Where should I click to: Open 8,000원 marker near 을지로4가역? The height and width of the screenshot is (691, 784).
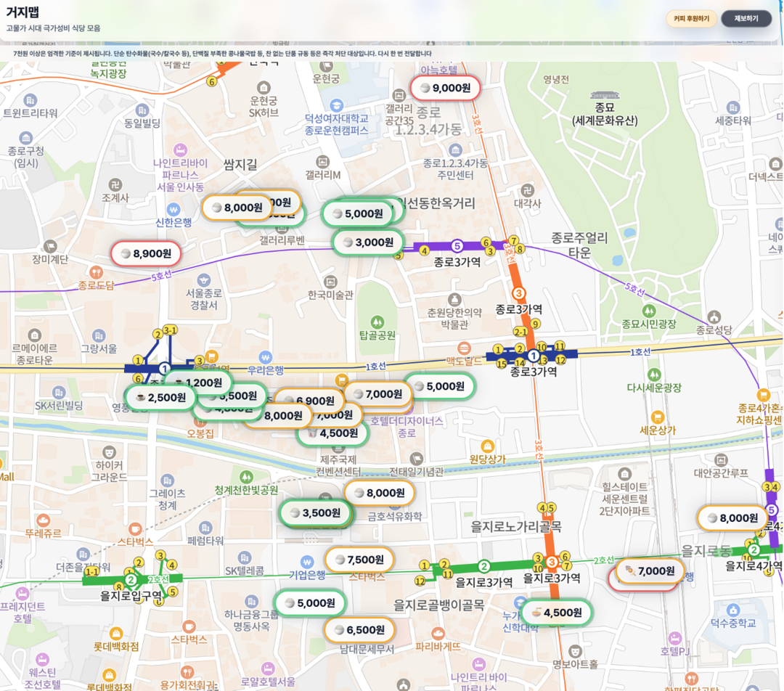click(x=732, y=518)
